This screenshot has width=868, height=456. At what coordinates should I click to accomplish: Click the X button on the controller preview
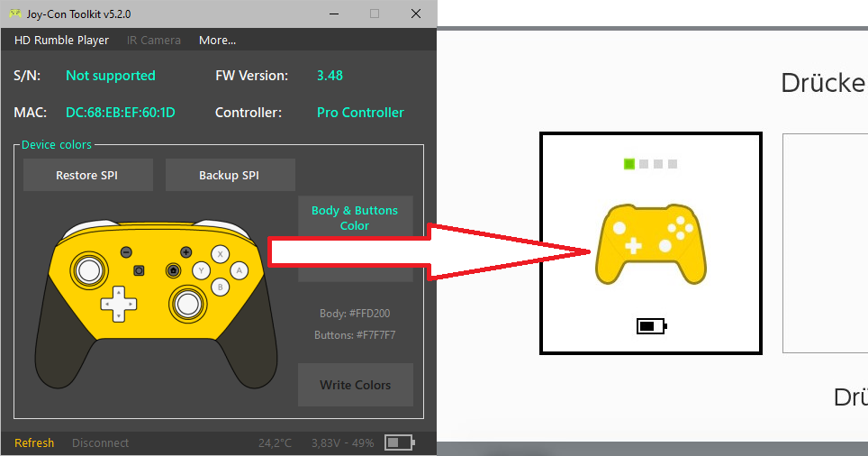221,254
